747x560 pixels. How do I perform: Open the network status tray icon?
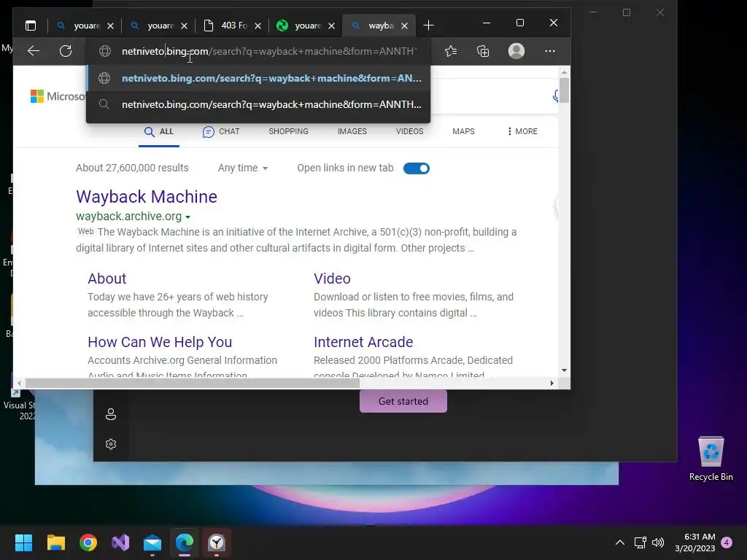(640, 542)
